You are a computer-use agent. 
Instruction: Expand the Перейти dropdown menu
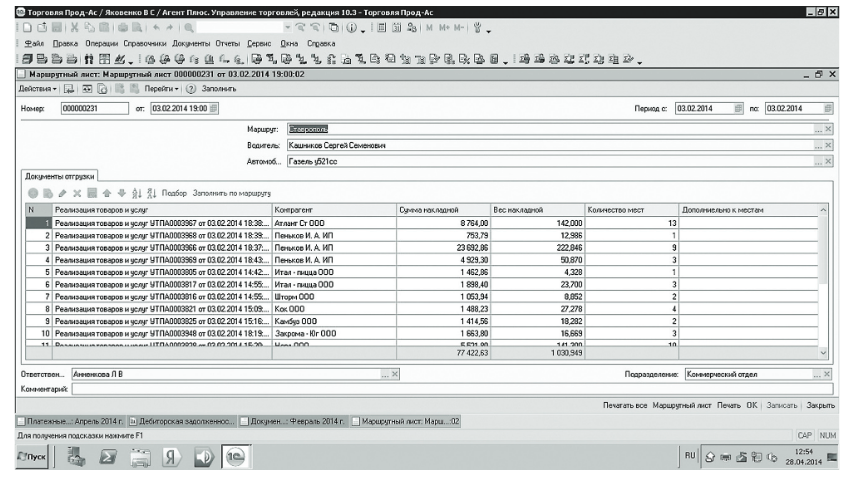(161, 89)
